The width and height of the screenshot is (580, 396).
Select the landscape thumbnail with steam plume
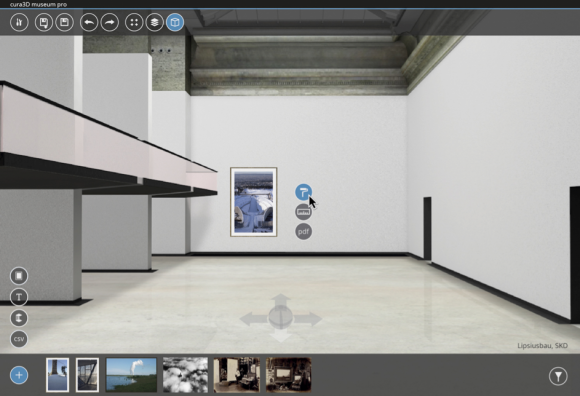(131, 375)
